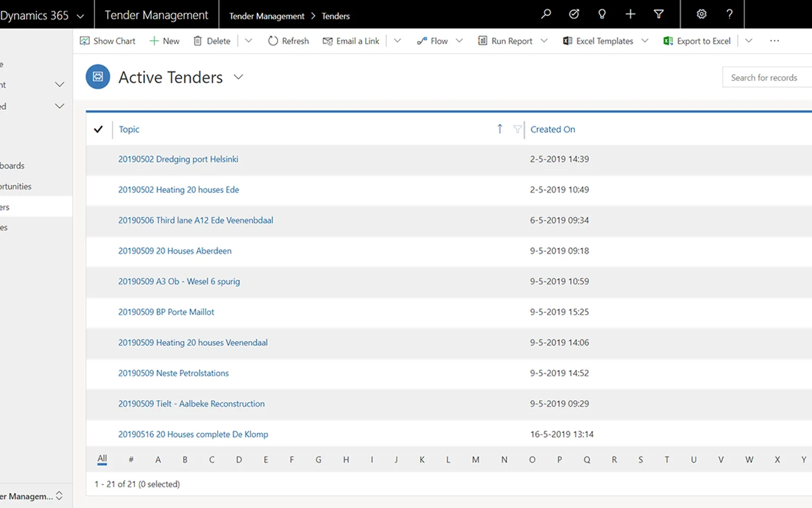Image resolution: width=812 pixels, height=508 pixels.
Task: Click the Active Tenders view entity icon
Action: point(98,77)
